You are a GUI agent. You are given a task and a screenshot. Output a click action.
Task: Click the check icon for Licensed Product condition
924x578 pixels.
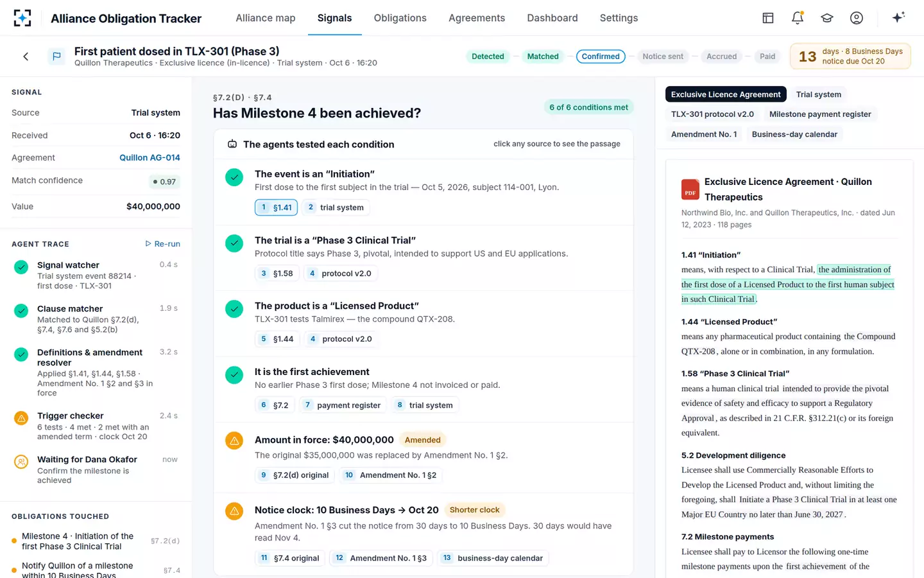click(x=234, y=309)
